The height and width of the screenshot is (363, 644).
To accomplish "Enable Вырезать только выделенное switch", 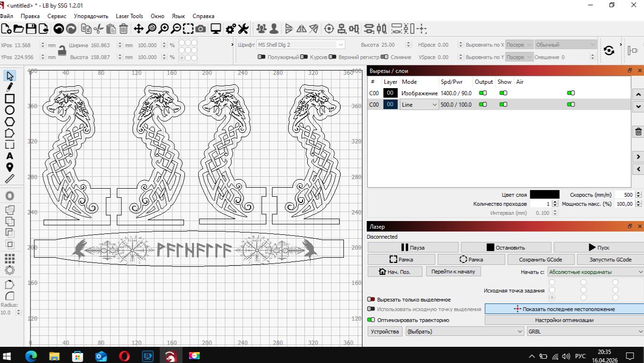I will point(371,300).
